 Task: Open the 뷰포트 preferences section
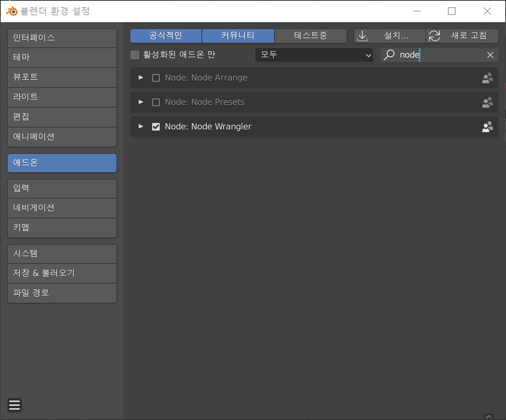coord(62,78)
